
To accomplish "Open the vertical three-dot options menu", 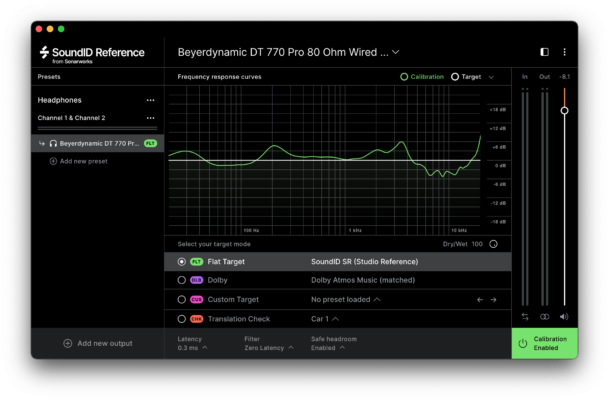I will click(x=564, y=52).
